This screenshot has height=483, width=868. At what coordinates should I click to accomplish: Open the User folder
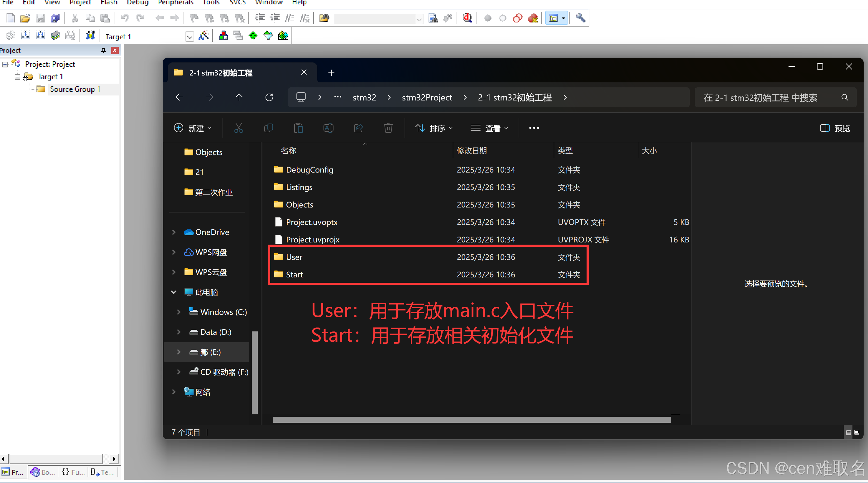[294, 257]
